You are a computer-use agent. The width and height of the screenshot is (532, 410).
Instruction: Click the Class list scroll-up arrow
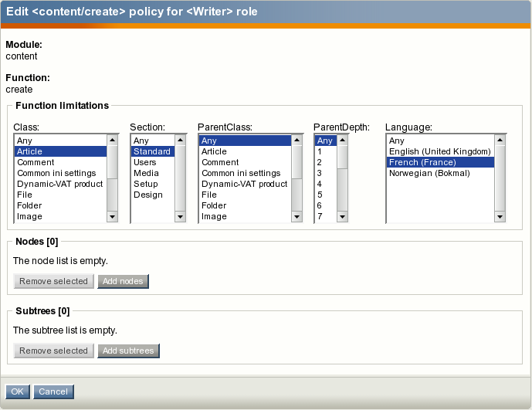[112, 140]
